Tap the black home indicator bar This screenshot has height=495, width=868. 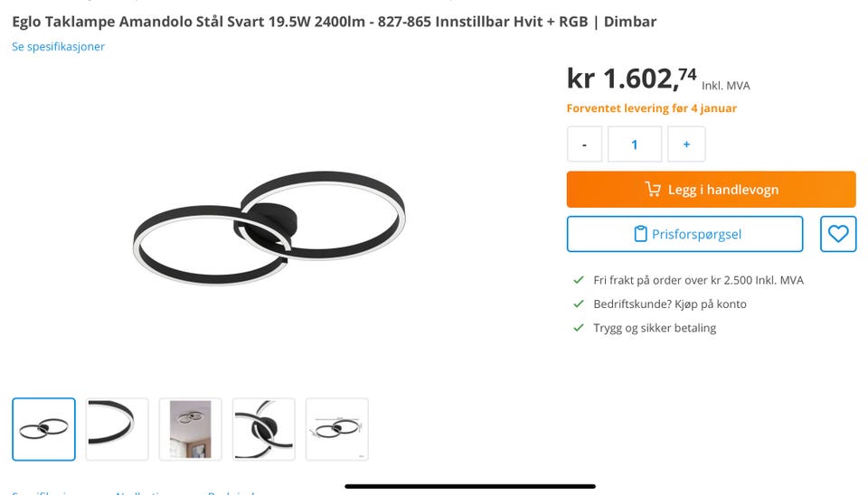(470, 486)
